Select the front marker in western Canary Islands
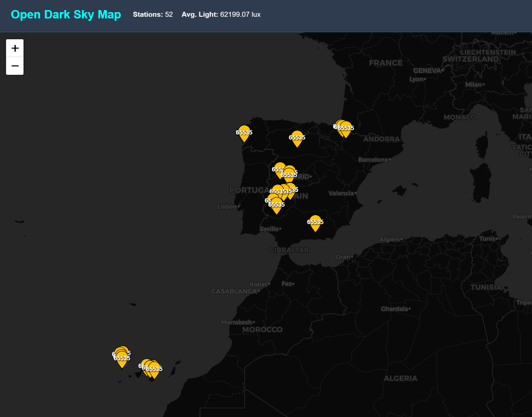Screen dimensions: 532x417 122,359
